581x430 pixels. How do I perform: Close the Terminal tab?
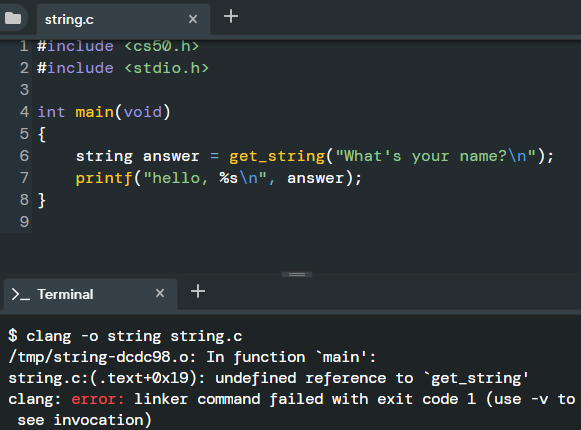[x=160, y=293]
